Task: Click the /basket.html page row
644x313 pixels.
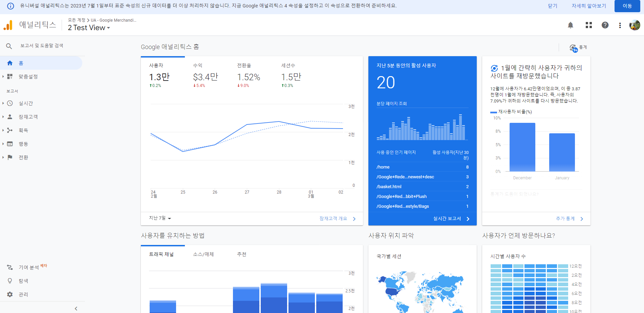Action: [x=423, y=186]
